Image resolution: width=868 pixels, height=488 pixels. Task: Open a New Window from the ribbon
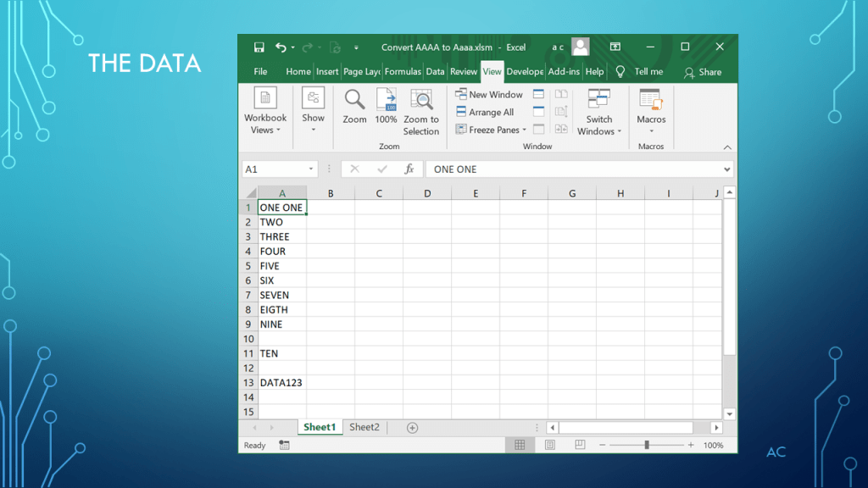[x=489, y=95]
